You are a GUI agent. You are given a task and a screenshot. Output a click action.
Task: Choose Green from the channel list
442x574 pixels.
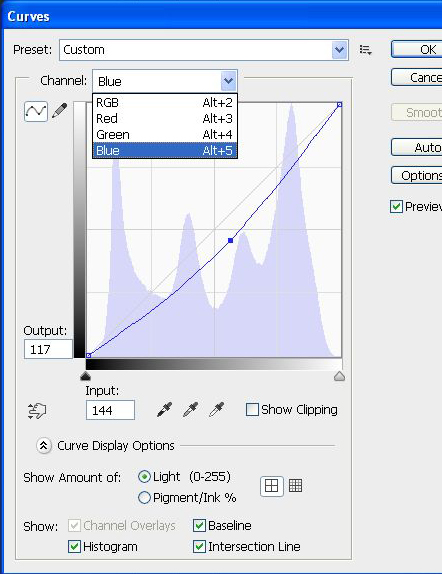[x=165, y=134]
